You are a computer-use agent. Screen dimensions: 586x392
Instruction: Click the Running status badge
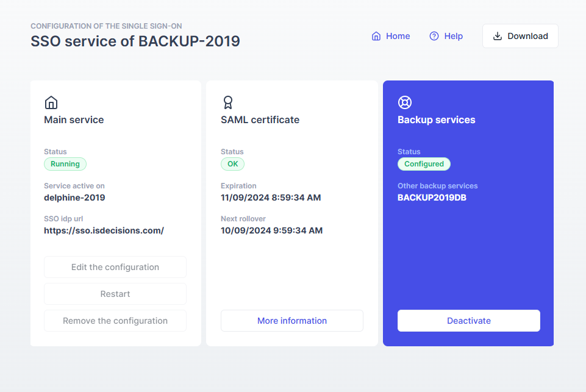point(65,164)
